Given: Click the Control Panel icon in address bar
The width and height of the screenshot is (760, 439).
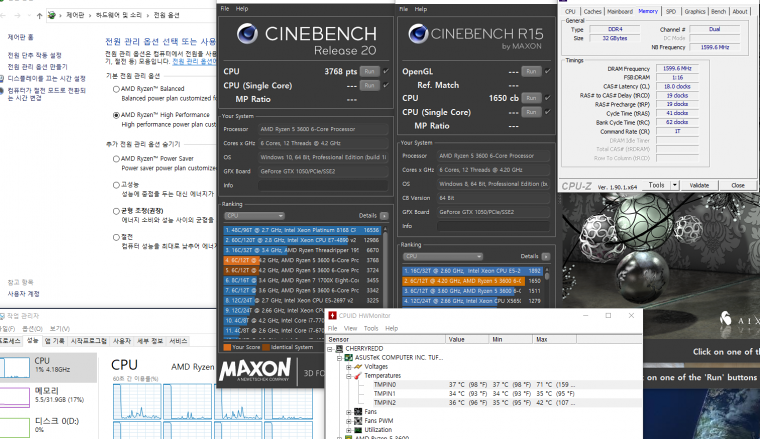Looking at the screenshot, I should (x=52, y=16).
